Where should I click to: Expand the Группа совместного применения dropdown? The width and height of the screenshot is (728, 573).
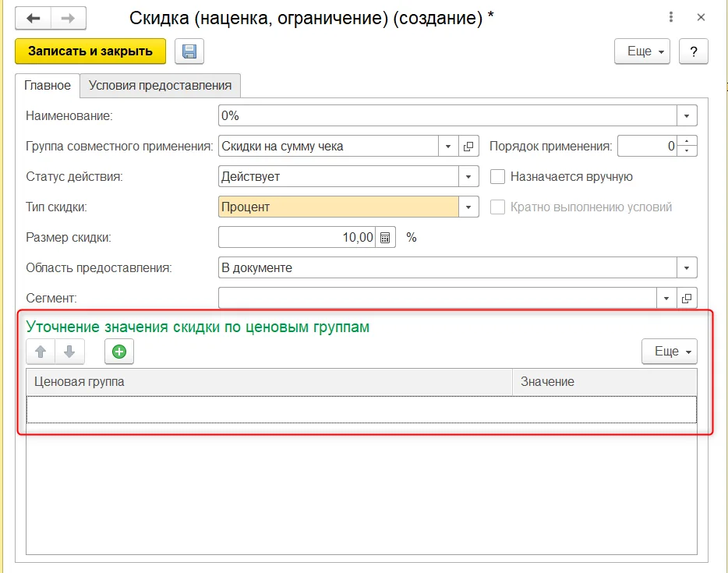[x=448, y=147]
